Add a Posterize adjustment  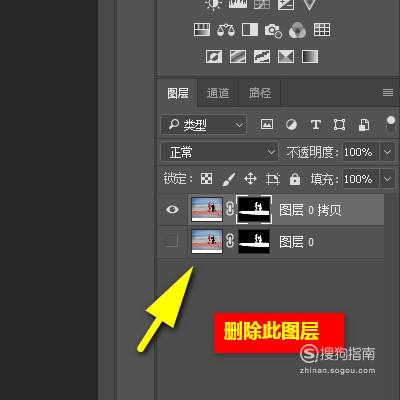(238, 57)
